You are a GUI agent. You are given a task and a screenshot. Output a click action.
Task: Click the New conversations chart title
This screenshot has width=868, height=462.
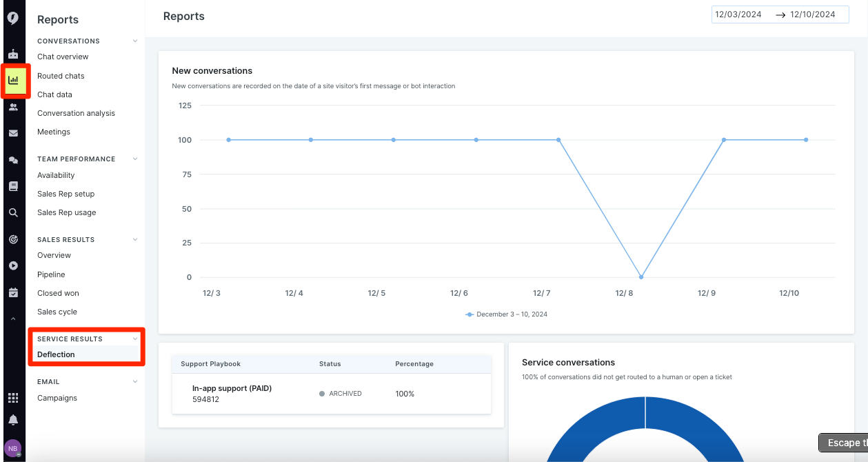coord(212,70)
